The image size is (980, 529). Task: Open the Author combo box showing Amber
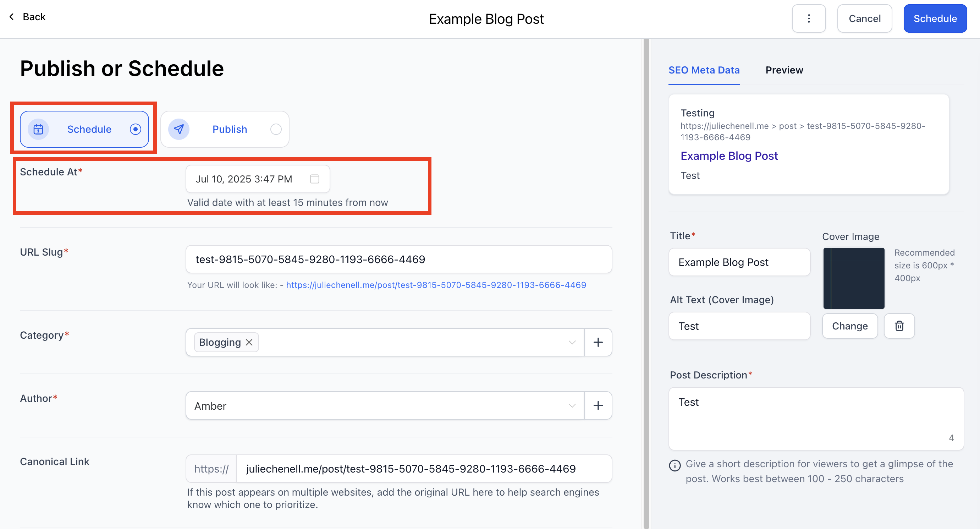tap(385, 405)
